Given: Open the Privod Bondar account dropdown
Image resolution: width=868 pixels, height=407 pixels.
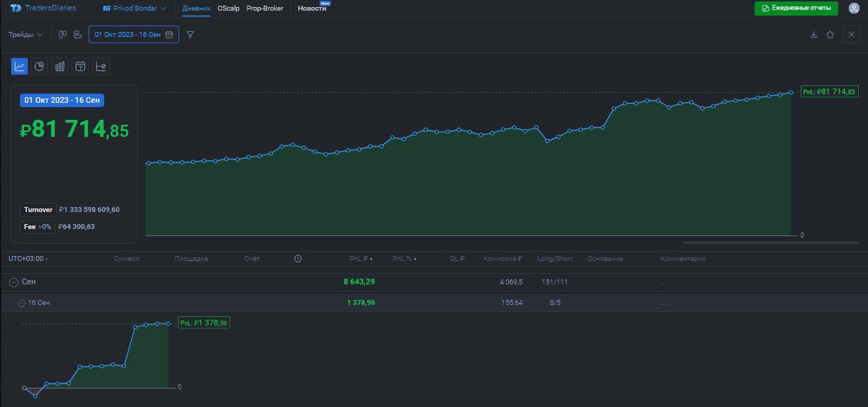Looking at the screenshot, I should tap(135, 9).
